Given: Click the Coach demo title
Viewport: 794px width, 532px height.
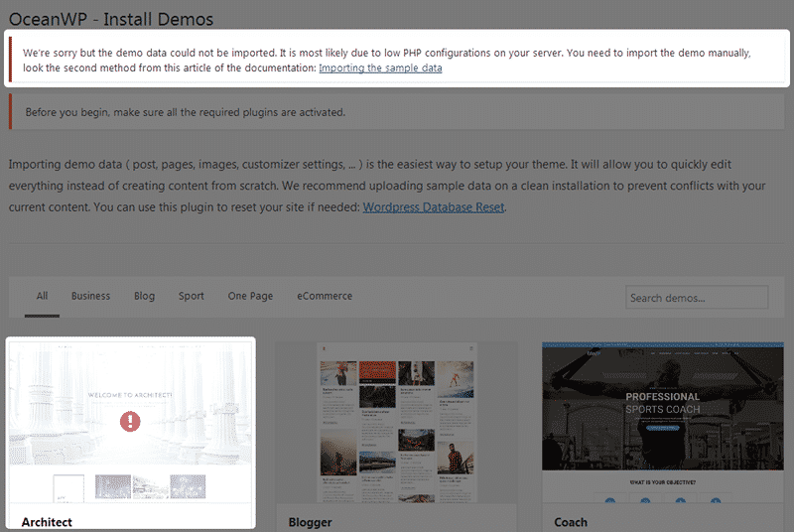Looking at the screenshot, I should pos(571,522).
